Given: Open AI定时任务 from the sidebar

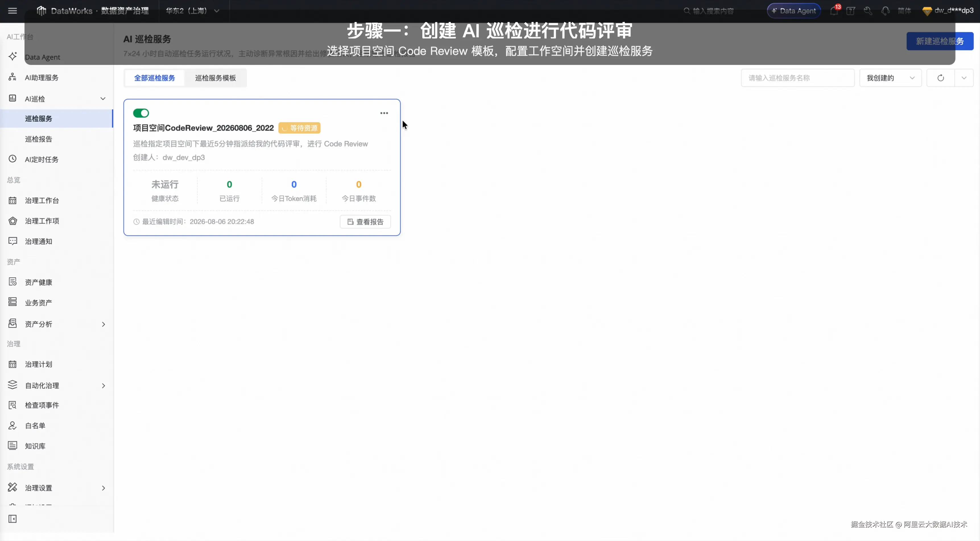Looking at the screenshot, I should [56, 159].
